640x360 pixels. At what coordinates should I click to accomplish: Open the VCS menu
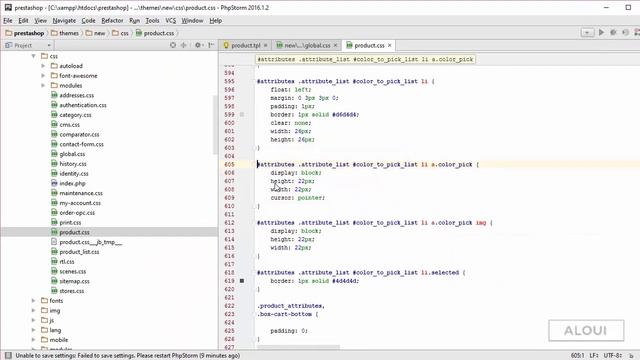170,20
